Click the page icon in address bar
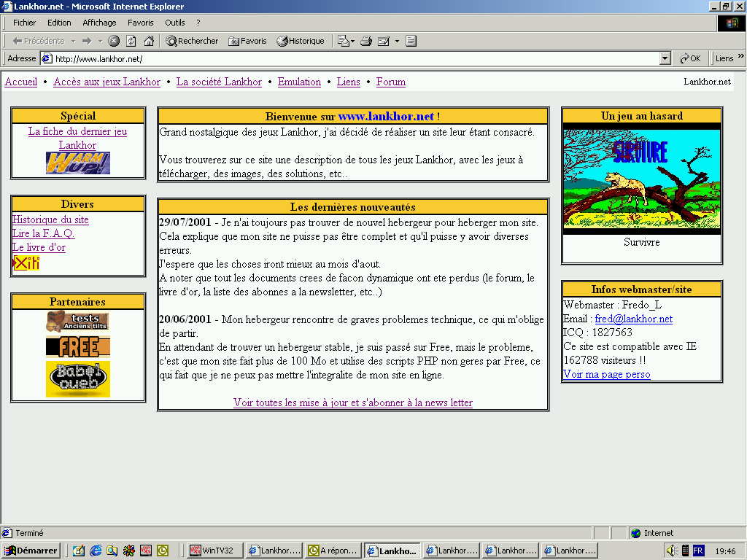 47,58
